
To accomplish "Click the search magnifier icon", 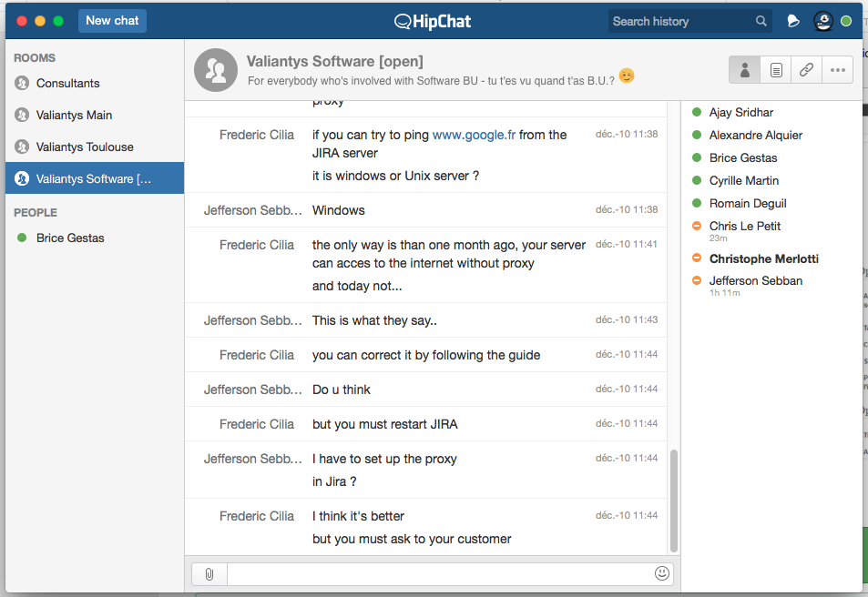I will click(761, 21).
